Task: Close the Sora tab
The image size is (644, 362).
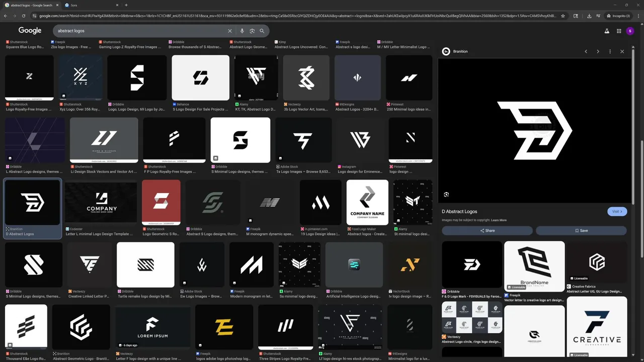Action: pyautogui.click(x=118, y=5)
